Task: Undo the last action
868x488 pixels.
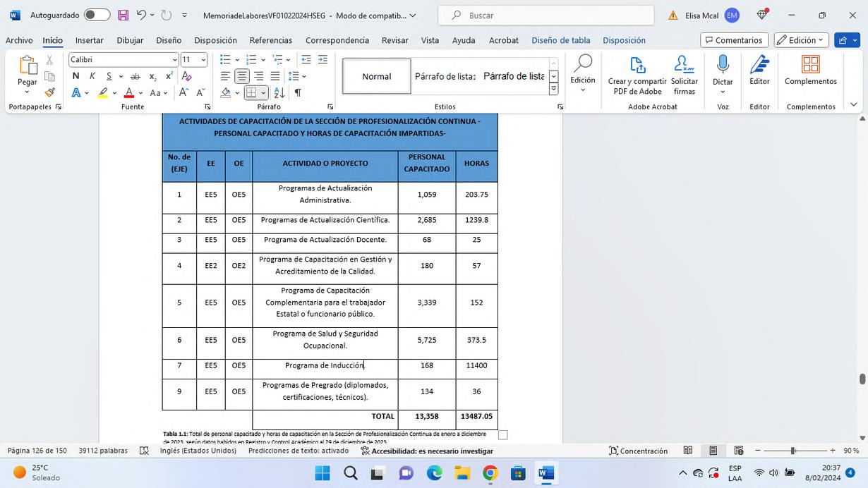Action: 142,15
